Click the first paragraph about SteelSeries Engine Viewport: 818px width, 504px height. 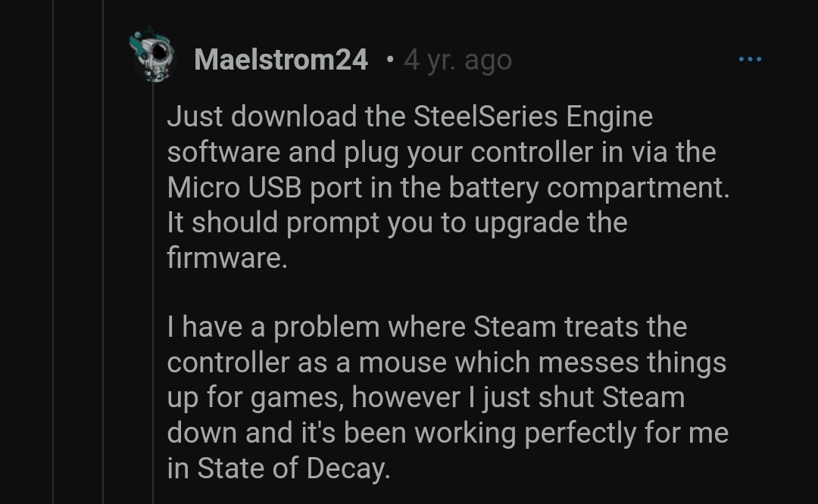tap(447, 187)
